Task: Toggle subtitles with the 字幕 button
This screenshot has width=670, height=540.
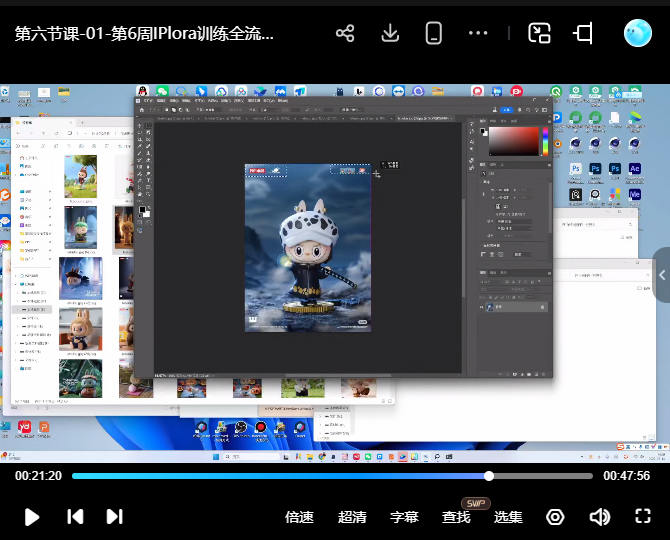Action: coord(404,517)
